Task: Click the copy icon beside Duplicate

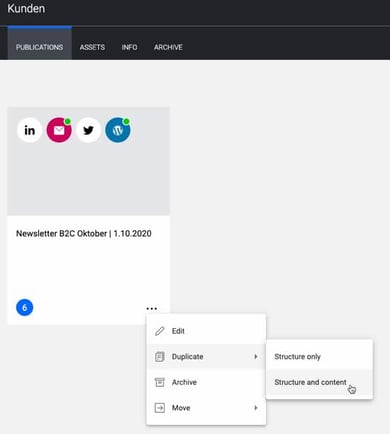Action: tap(160, 357)
